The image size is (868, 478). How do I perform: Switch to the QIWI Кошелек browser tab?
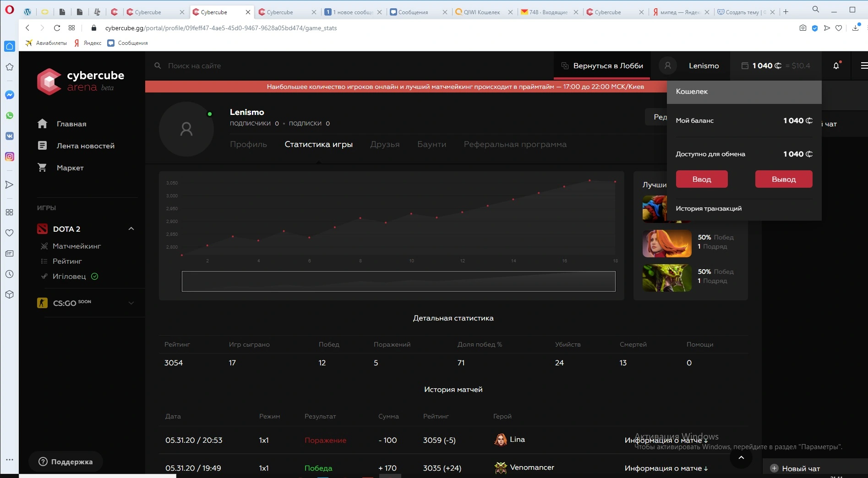[x=479, y=12]
